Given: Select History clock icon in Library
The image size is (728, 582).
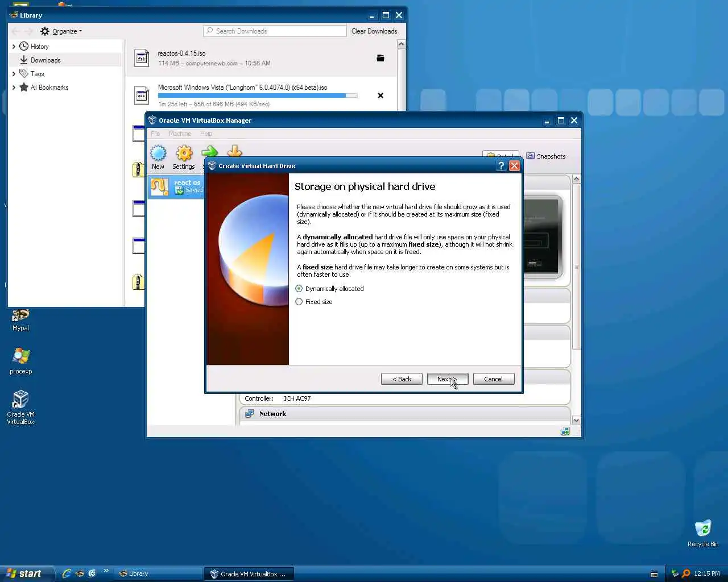Looking at the screenshot, I should pyautogui.click(x=24, y=46).
